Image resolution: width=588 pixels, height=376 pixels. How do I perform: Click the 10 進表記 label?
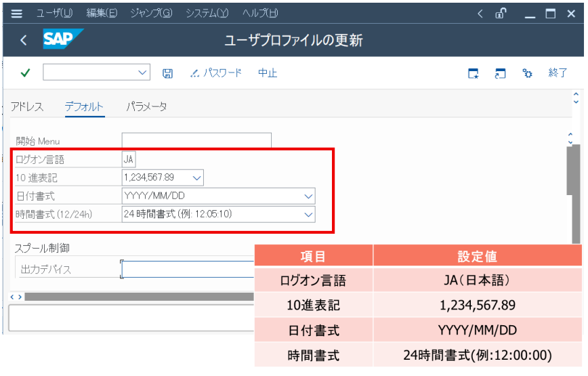(x=37, y=177)
